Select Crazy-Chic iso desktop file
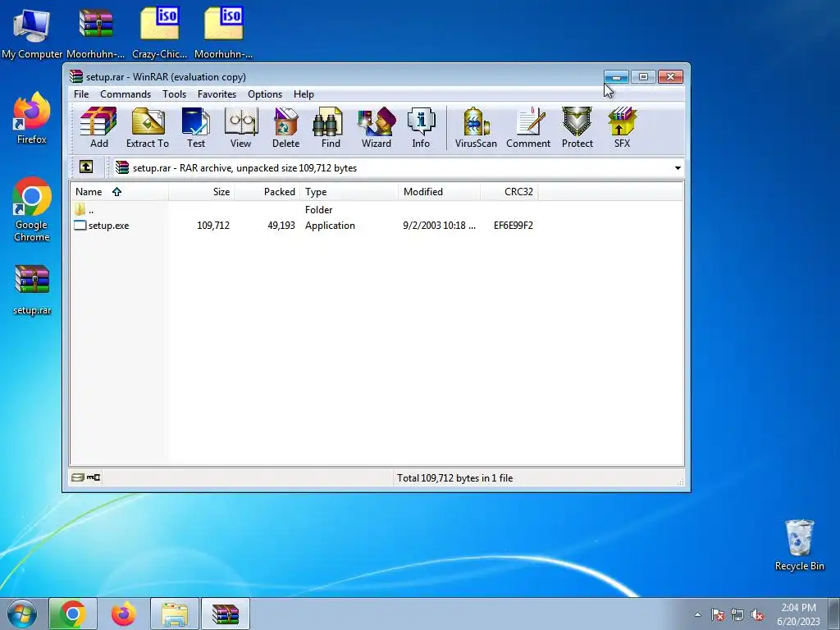 pyautogui.click(x=160, y=33)
